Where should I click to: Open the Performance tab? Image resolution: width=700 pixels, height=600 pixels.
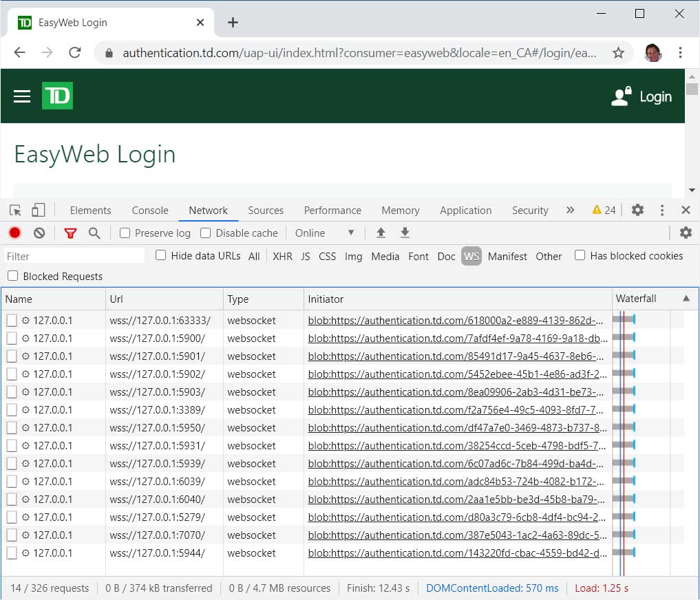point(332,211)
